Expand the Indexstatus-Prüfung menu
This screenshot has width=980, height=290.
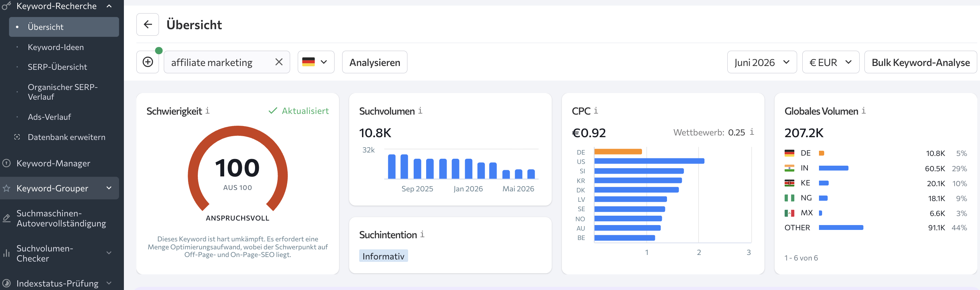109,283
